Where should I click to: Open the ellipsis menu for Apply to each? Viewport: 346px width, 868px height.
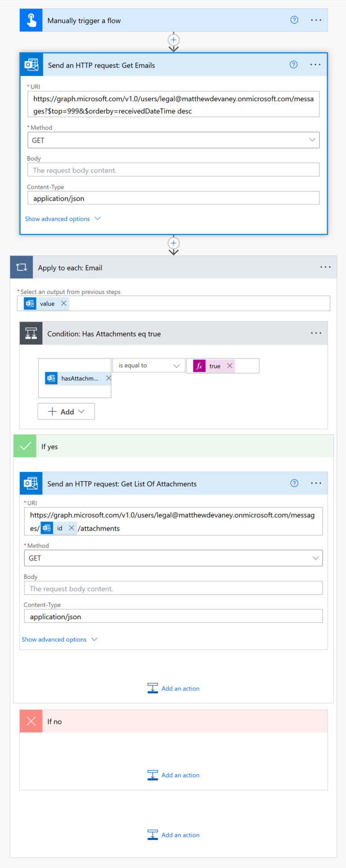click(325, 267)
